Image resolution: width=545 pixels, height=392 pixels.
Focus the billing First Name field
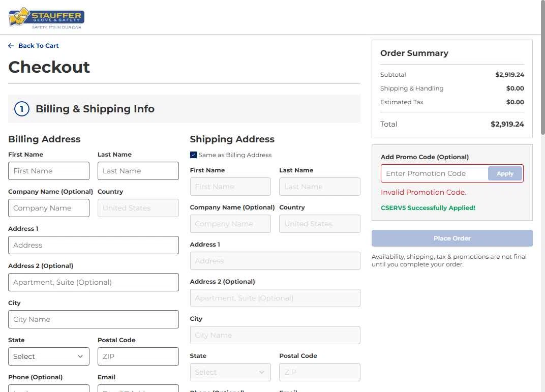(x=49, y=171)
